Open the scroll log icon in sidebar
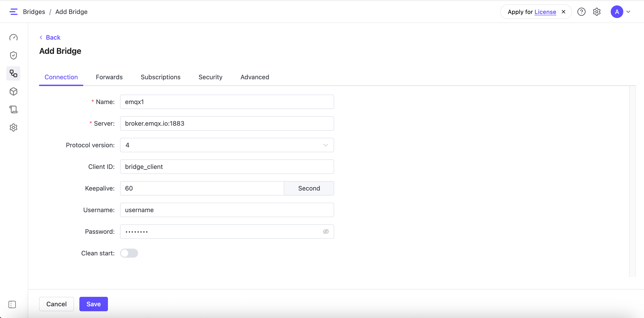 tap(13, 109)
